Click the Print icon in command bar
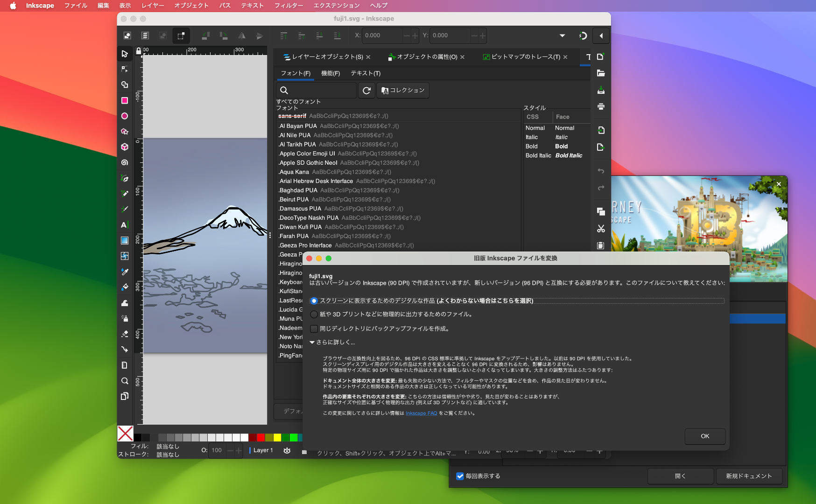This screenshot has height=504, width=816. click(x=601, y=106)
